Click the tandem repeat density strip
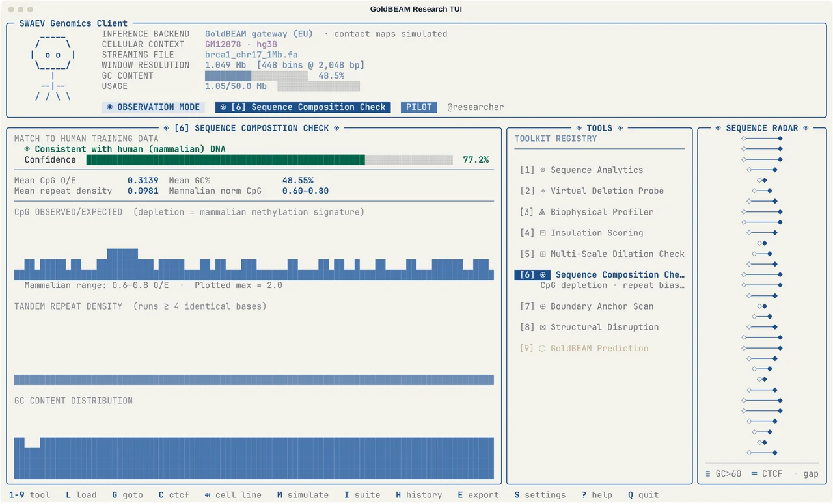 click(254, 380)
